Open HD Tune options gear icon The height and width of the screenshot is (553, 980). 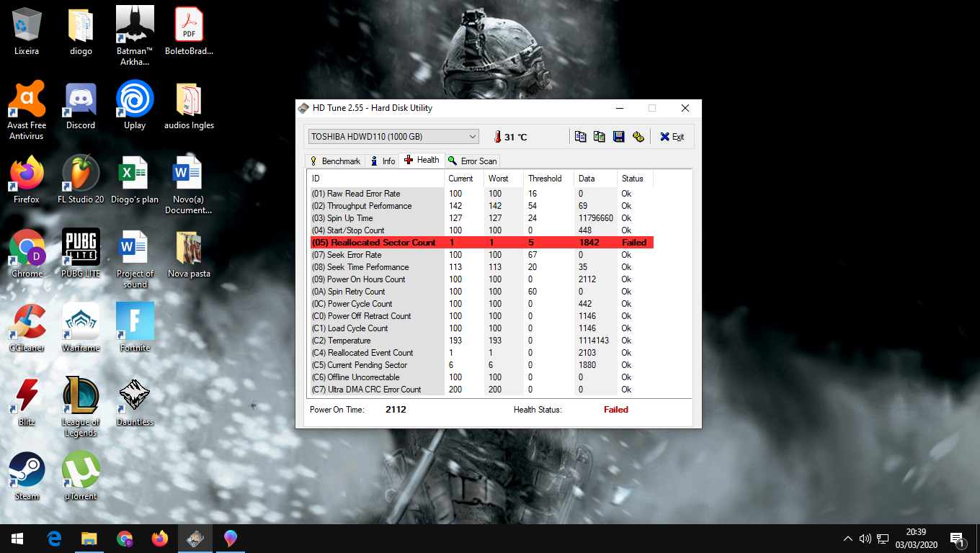(x=638, y=136)
